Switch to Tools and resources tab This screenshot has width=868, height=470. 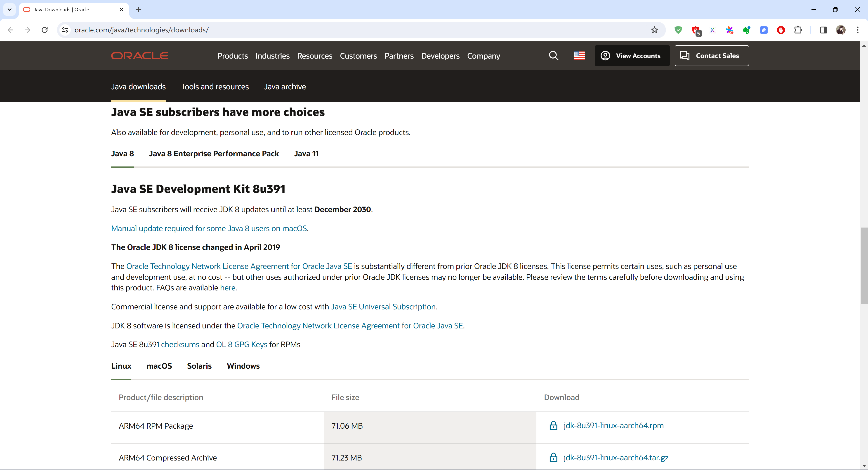pos(215,87)
